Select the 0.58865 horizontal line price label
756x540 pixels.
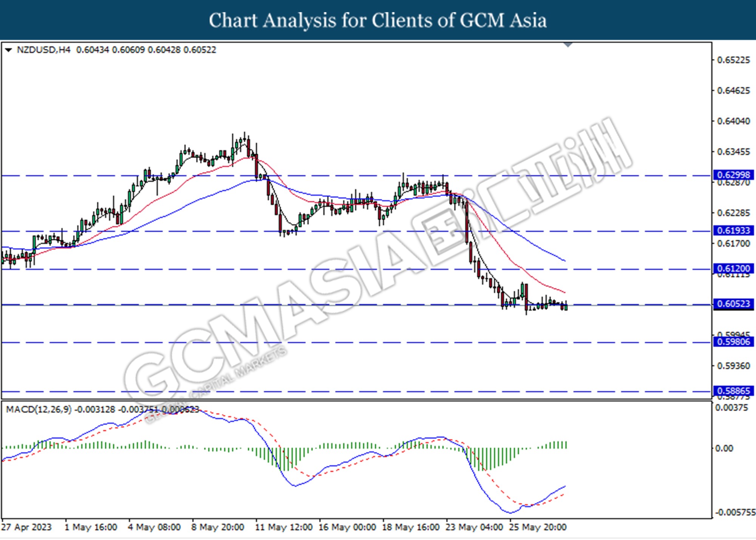coord(734,391)
